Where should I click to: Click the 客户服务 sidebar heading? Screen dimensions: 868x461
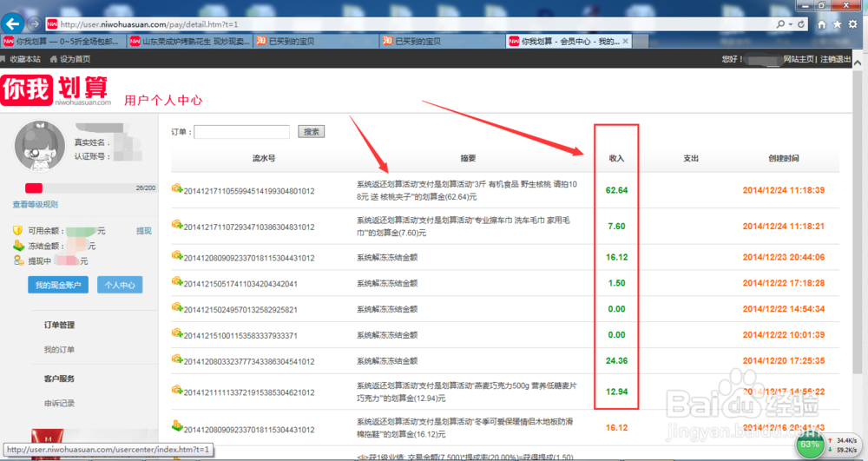pos(59,379)
